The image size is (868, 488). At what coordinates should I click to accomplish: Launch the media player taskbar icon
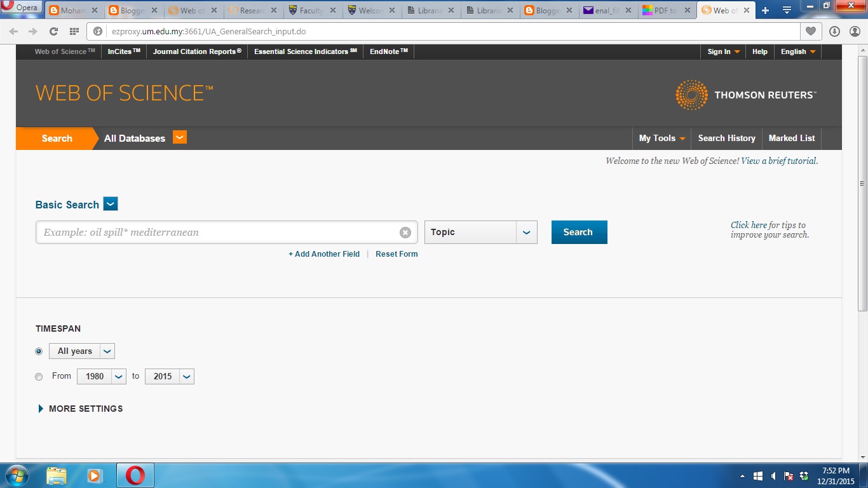[94, 475]
